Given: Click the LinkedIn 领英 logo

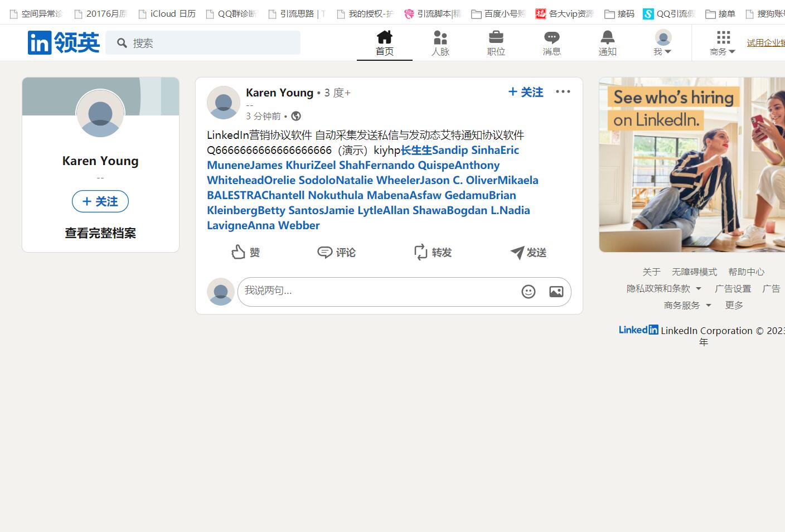Looking at the screenshot, I should point(64,43).
